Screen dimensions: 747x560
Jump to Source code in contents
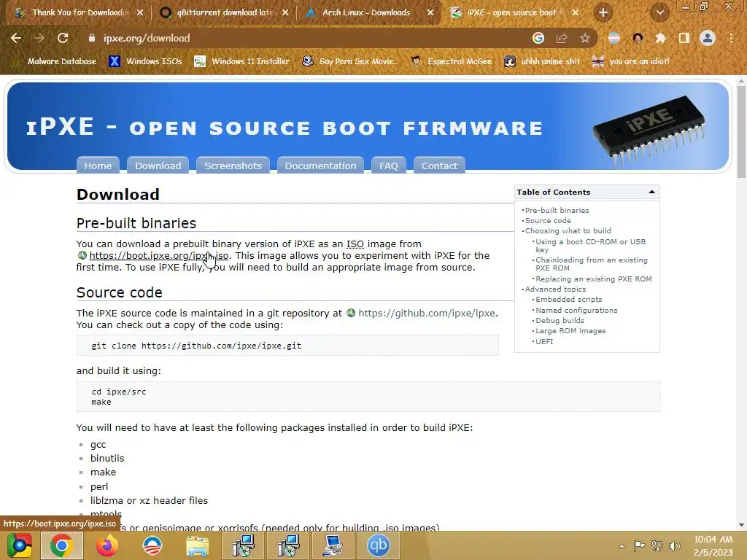click(x=548, y=220)
